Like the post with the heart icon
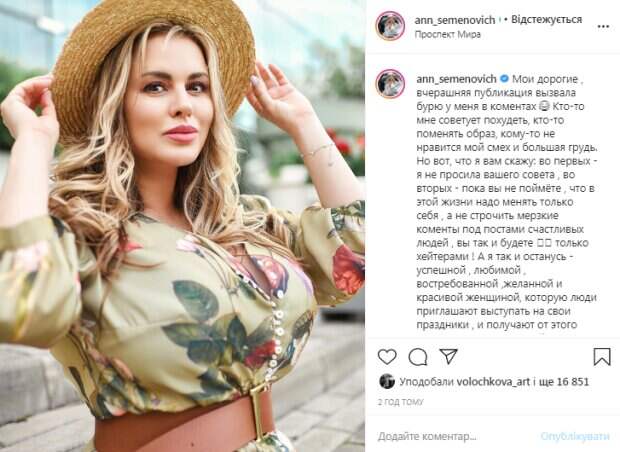The image size is (620, 452). (387, 357)
